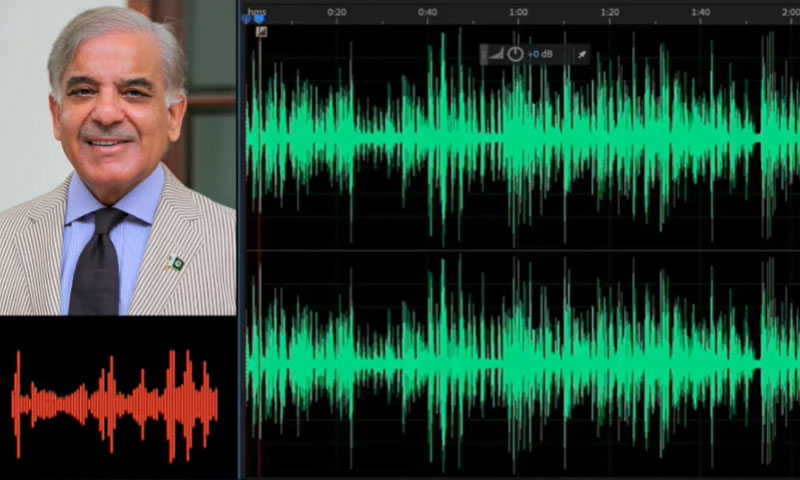Click the 1:40 mark on time ruler
Image resolution: width=800 pixels, height=480 pixels.
click(x=700, y=12)
